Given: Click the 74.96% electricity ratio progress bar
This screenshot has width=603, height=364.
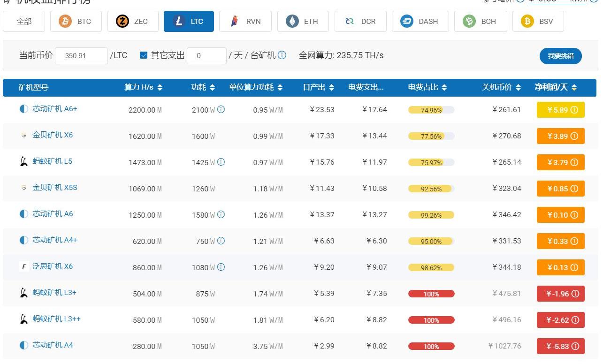Looking at the screenshot, I should point(431,110).
